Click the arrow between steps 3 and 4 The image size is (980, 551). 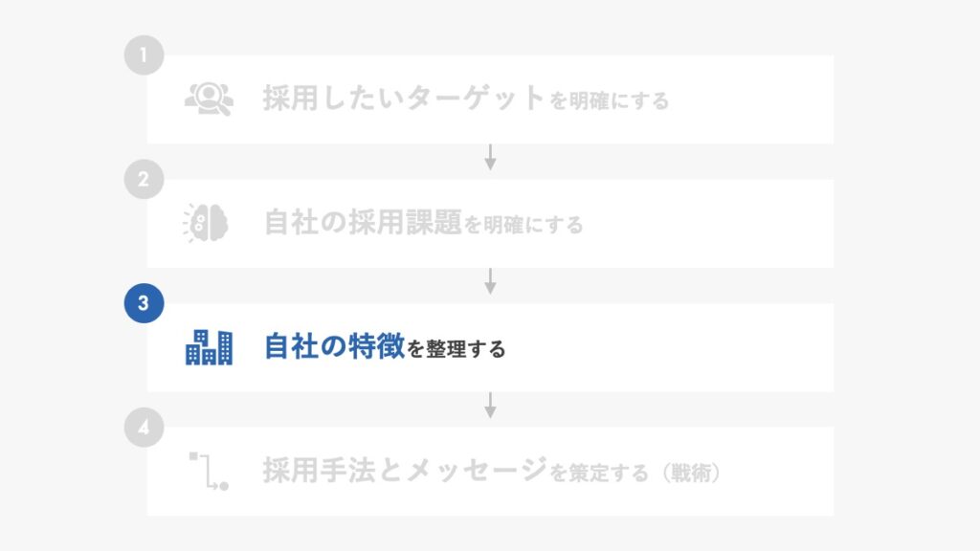tap(491, 405)
